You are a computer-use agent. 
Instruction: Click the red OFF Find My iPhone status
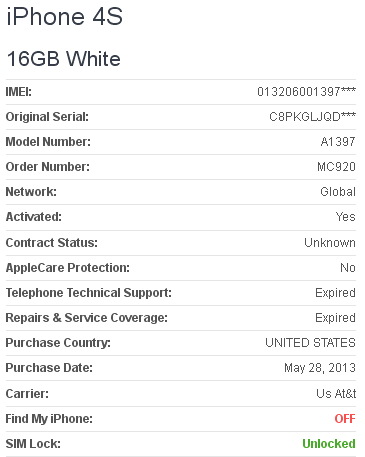(345, 419)
